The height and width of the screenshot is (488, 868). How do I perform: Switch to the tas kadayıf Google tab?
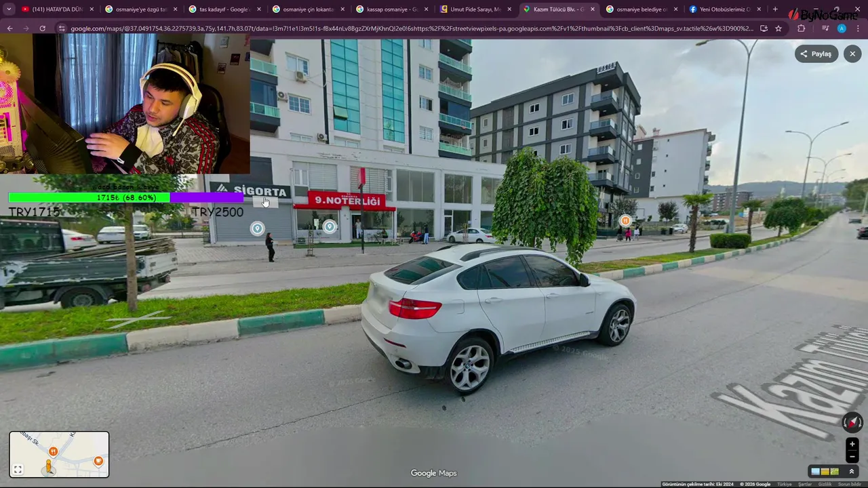coord(224,9)
